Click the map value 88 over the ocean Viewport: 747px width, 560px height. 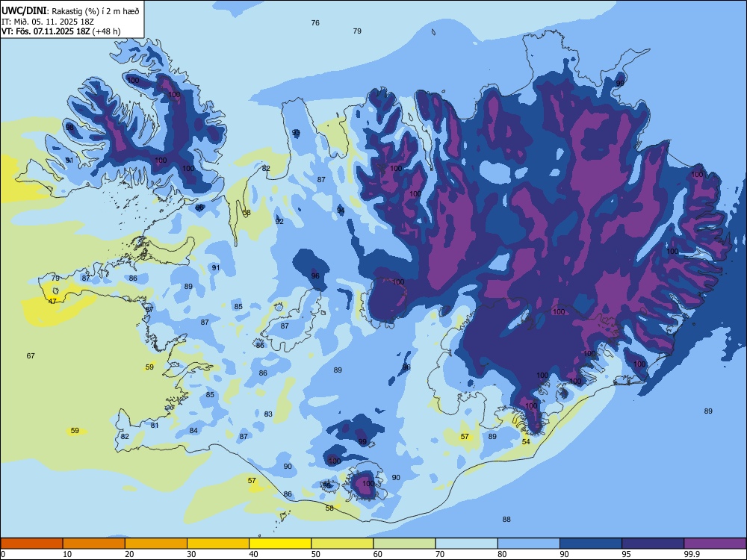506,519
